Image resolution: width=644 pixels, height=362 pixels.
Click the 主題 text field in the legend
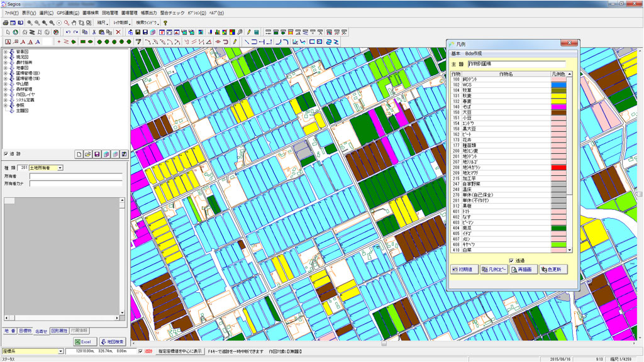[x=517, y=64]
